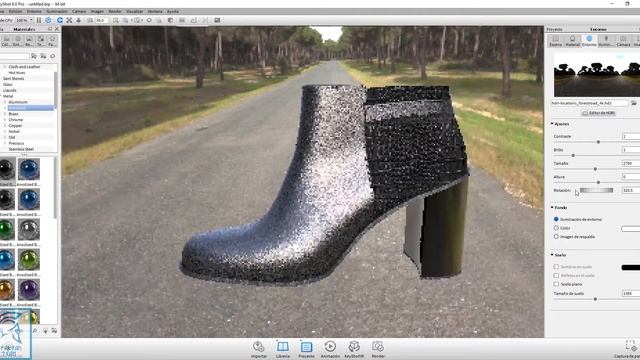Click the four-arrow fit view icon in the top toolbar
The image size is (640, 360).
[x=69, y=20]
